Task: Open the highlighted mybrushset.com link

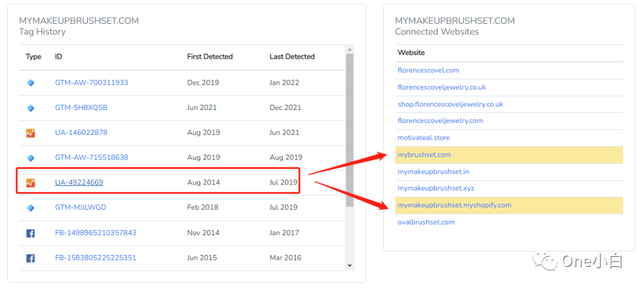Action: coord(425,155)
